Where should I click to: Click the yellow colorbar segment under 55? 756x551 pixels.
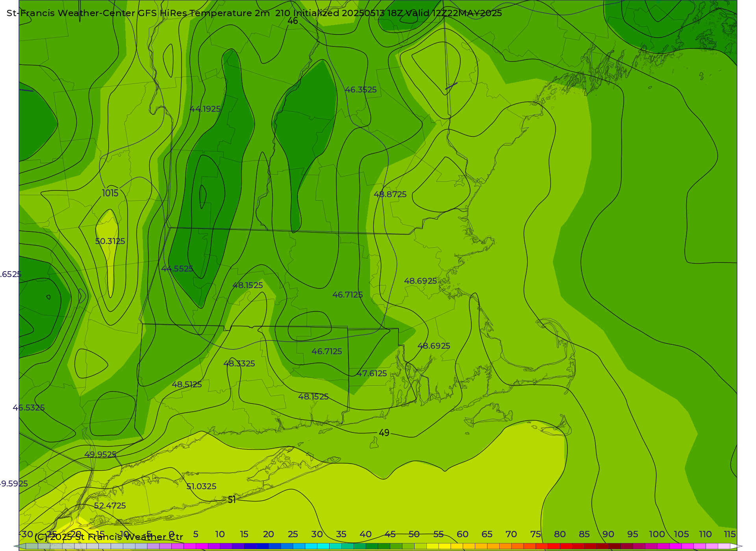(x=445, y=546)
